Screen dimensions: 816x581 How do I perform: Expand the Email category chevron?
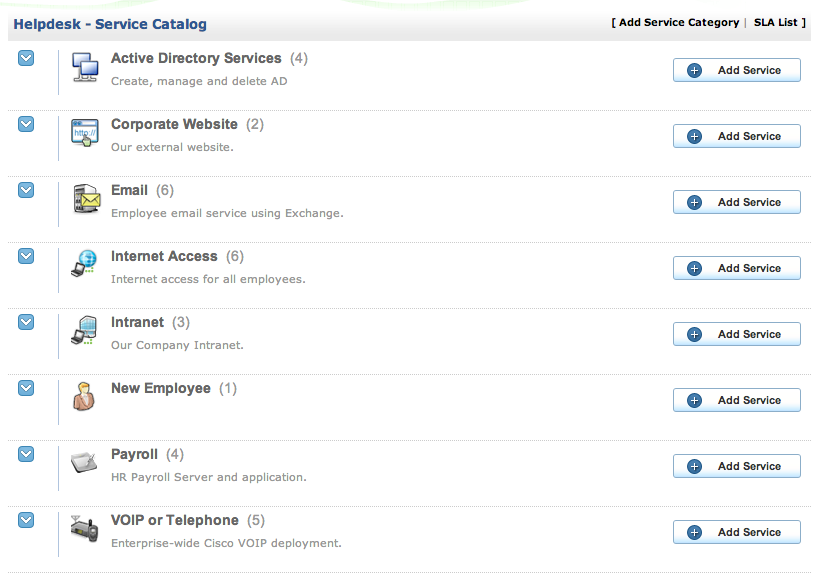(25, 190)
